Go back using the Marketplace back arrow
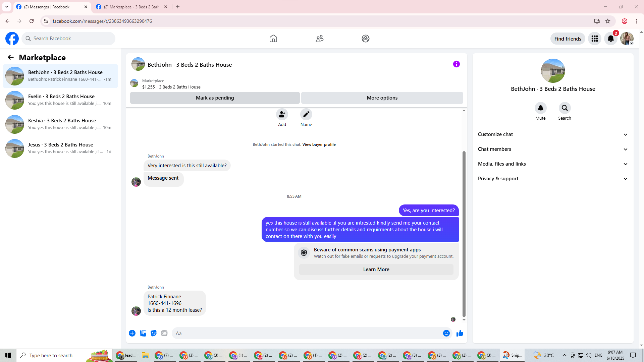 (x=11, y=57)
